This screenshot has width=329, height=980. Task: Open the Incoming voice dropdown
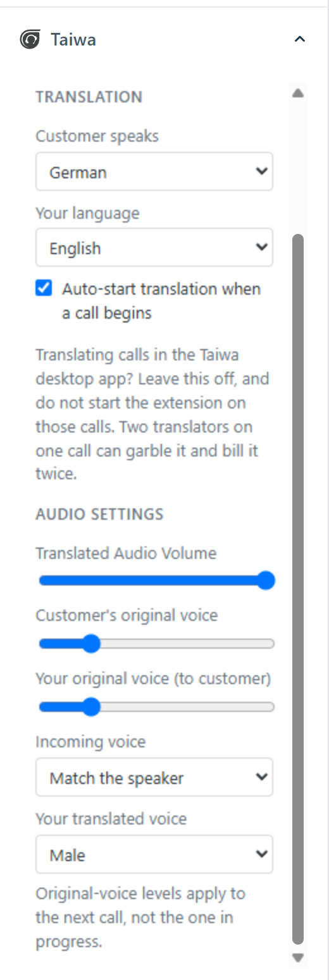(x=154, y=777)
